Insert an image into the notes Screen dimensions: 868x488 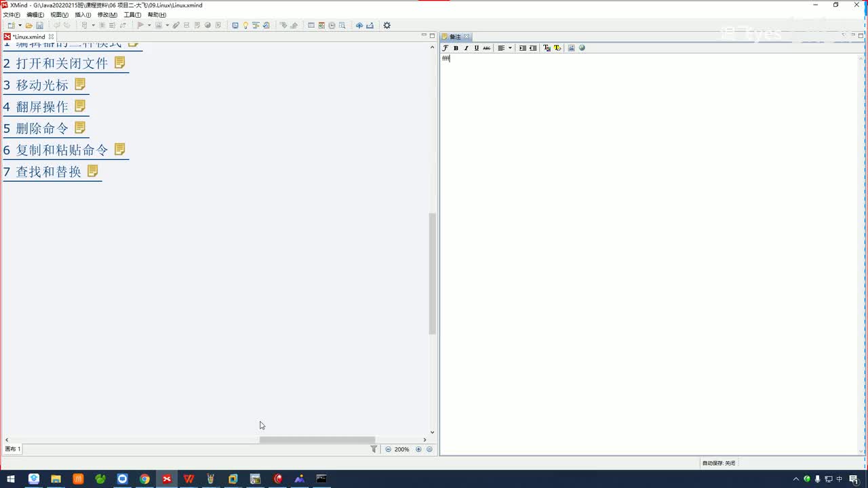click(x=571, y=48)
